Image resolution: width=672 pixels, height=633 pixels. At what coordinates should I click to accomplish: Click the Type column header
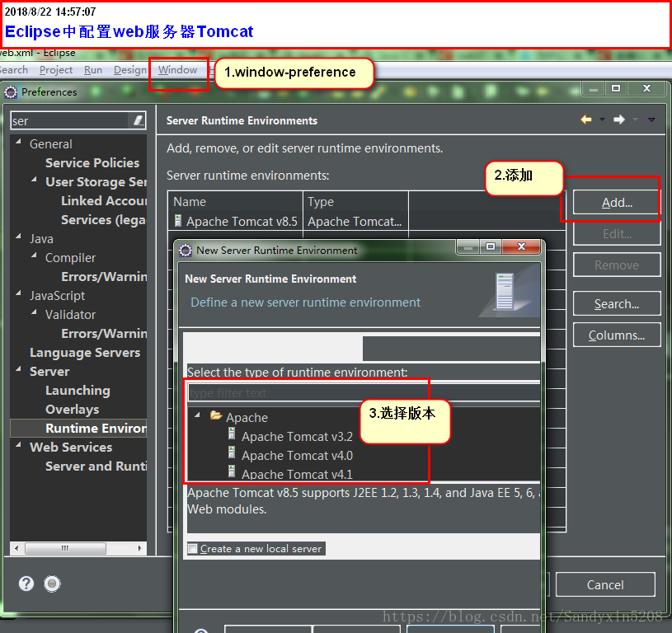355,202
